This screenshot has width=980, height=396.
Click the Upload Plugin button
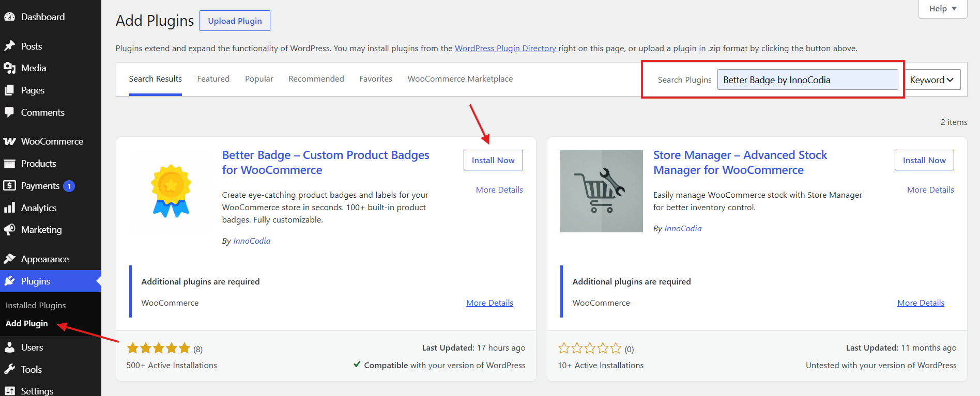click(235, 21)
